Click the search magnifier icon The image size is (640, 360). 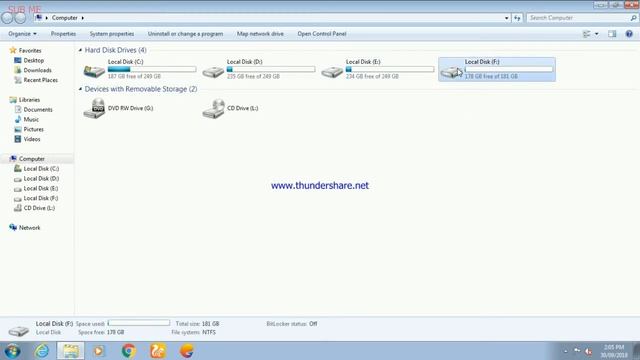633,18
